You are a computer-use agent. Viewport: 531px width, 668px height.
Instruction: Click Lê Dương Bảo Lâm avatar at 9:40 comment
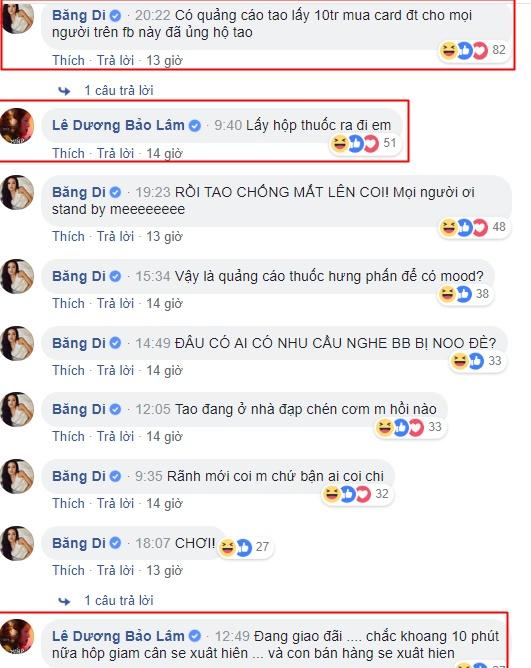(17, 126)
